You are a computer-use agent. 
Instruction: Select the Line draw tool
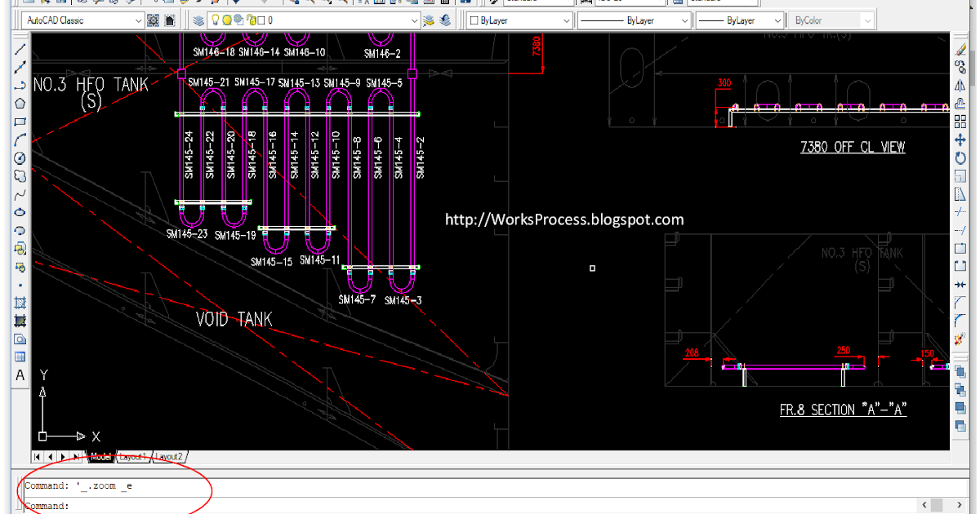pos(20,50)
